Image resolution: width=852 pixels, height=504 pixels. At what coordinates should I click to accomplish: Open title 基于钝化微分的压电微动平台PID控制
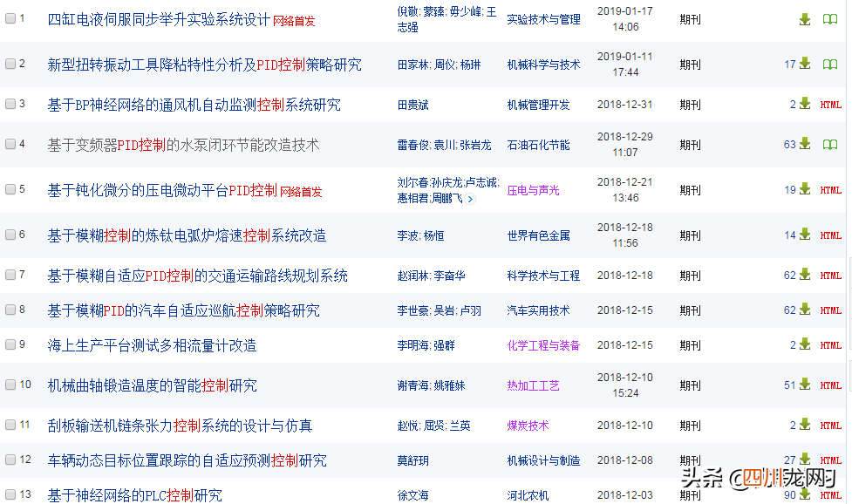click(x=162, y=190)
